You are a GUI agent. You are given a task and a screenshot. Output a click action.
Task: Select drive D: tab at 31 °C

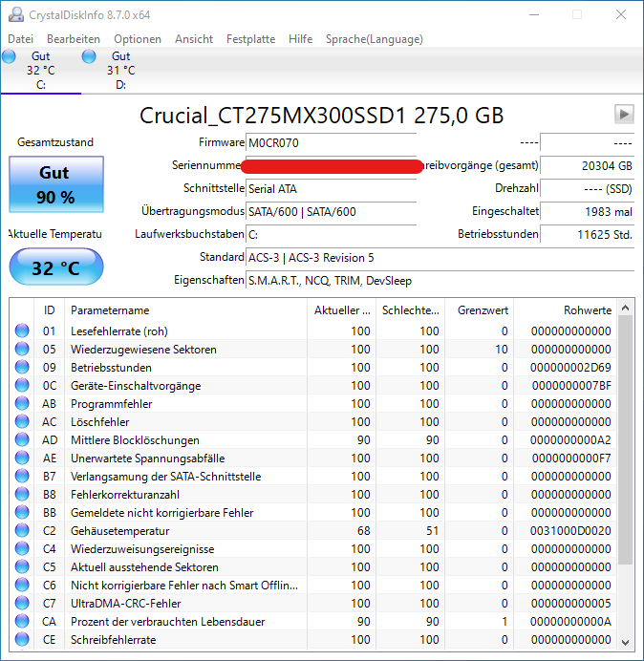coord(120,71)
